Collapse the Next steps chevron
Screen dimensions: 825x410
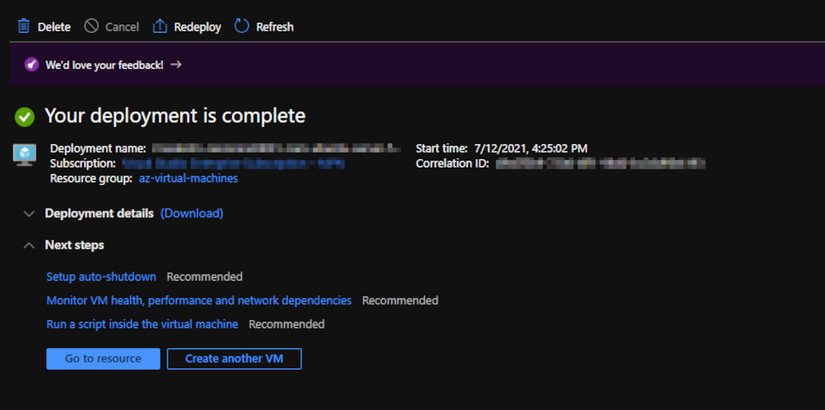pyautogui.click(x=29, y=245)
